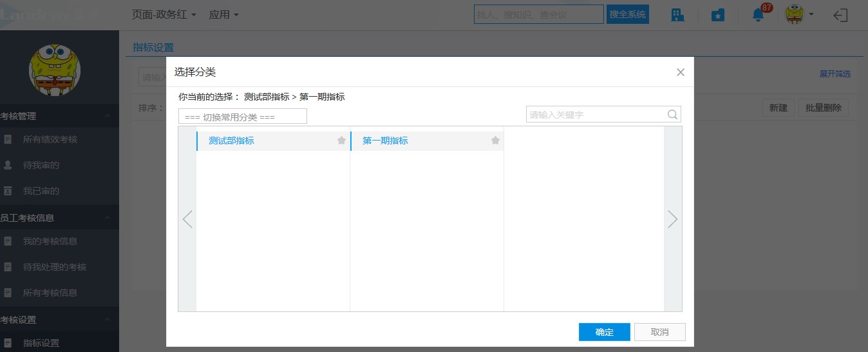Open 所有绩效考核 in sidebar
Screen dimensions: 868x352
(50, 139)
